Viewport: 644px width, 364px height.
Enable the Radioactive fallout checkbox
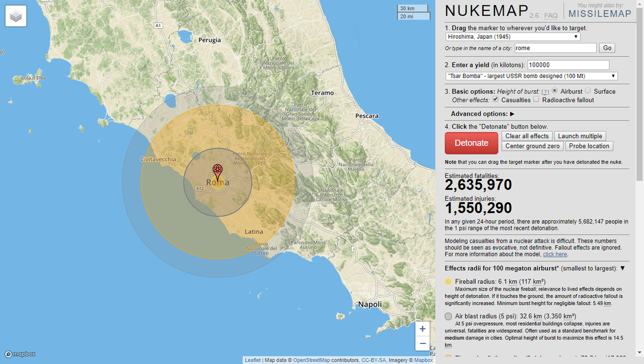tap(536, 99)
